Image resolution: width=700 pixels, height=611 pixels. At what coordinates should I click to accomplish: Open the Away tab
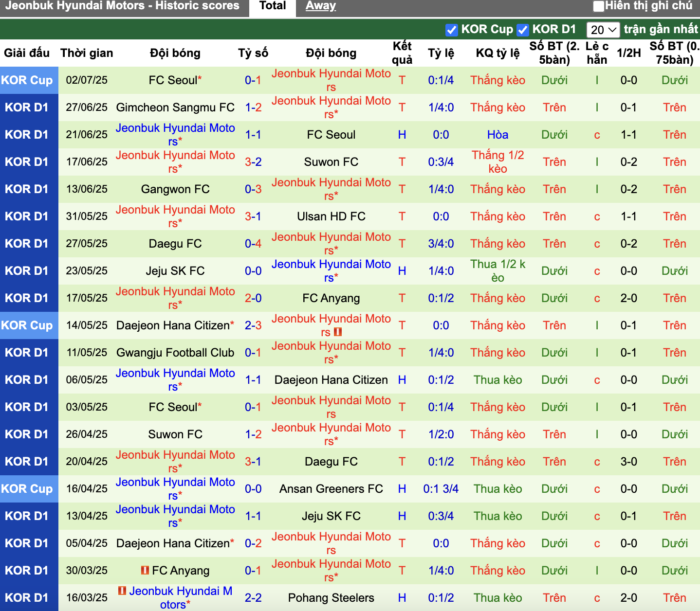(x=321, y=6)
